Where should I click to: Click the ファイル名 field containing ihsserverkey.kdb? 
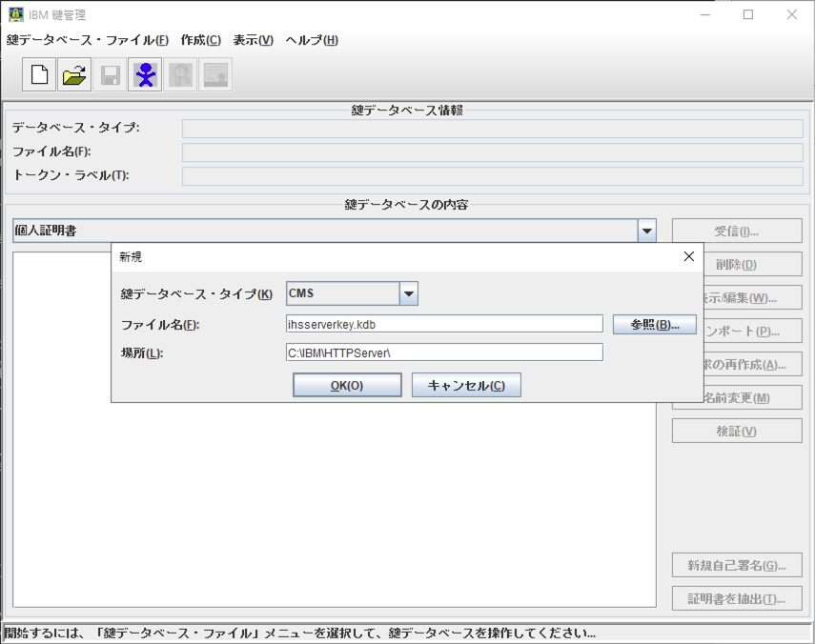point(444,324)
